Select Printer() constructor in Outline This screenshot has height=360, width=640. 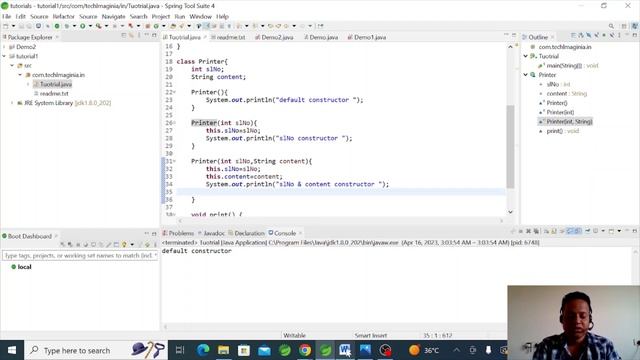pos(553,103)
